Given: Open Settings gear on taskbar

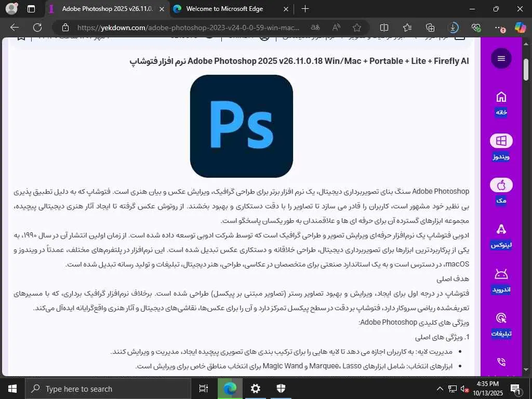Looking at the screenshot, I should (x=255, y=389).
